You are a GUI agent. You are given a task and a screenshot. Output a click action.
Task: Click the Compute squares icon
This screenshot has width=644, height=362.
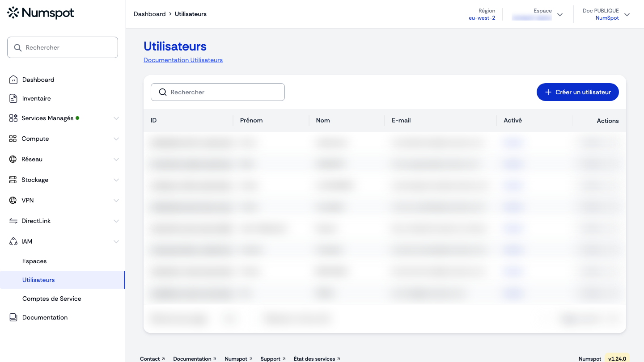tap(13, 139)
